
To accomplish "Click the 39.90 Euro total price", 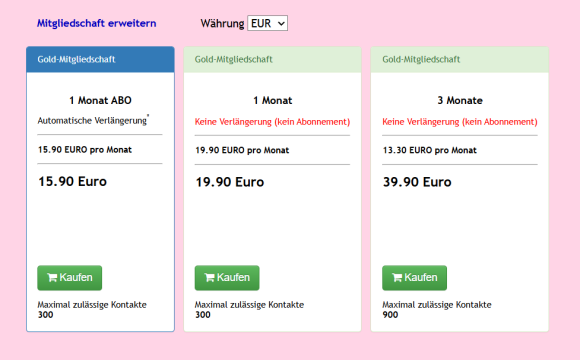I will [417, 182].
